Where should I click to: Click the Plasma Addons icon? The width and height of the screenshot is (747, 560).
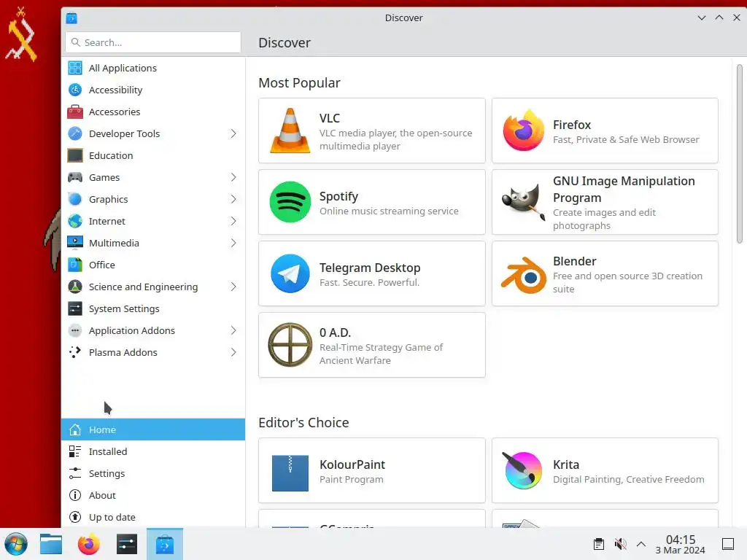pos(75,352)
